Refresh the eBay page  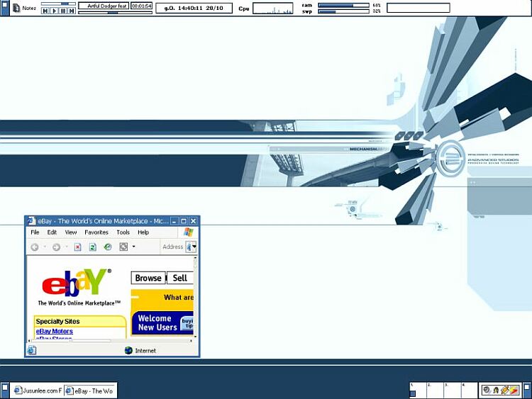tap(93, 247)
